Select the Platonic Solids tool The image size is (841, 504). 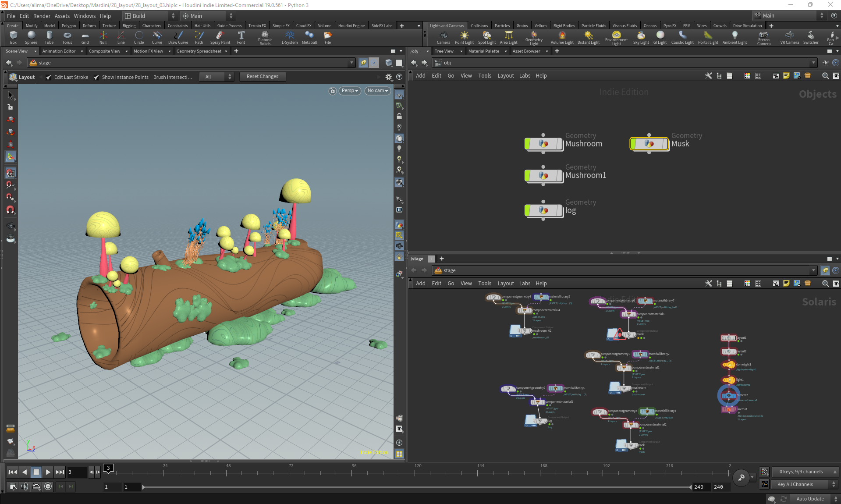(265, 38)
